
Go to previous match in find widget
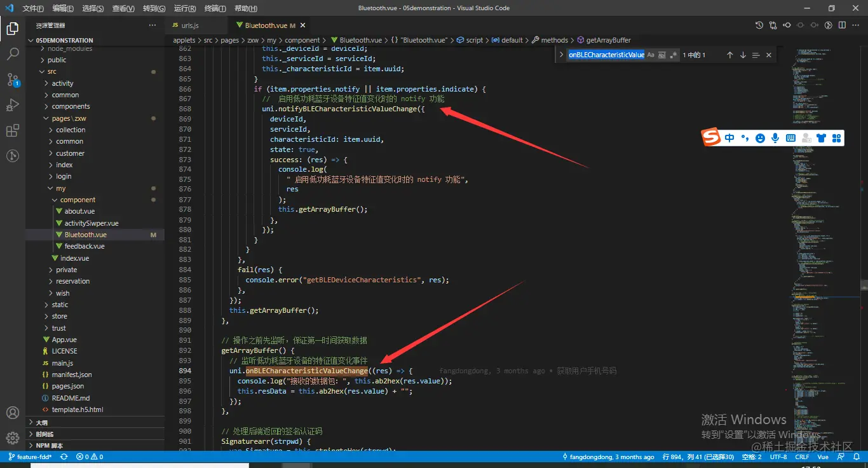pos(729,55)
